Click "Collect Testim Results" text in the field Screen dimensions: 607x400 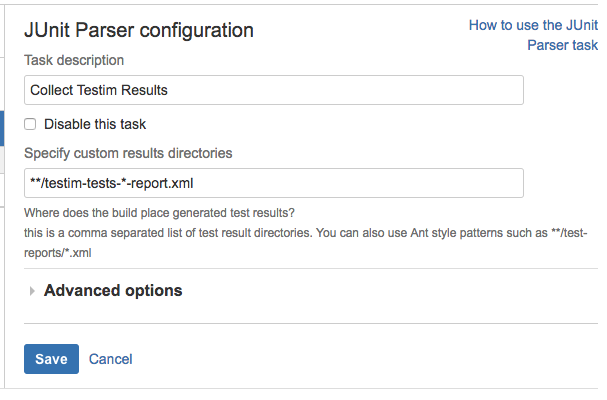99,90
